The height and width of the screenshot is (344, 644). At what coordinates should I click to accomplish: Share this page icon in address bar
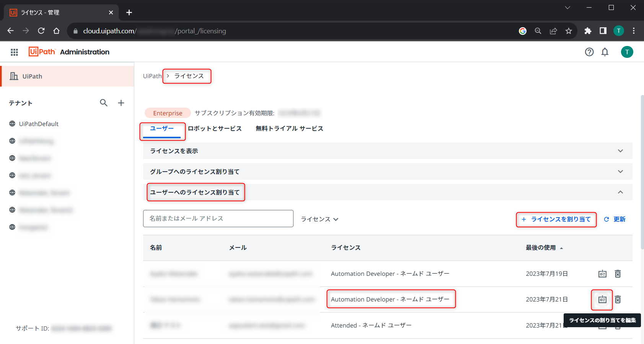coord(553,31)
